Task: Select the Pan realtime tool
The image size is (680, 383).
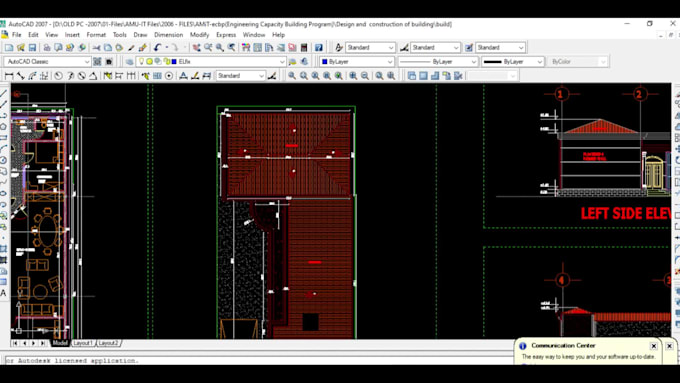Action: click(197, 47)
